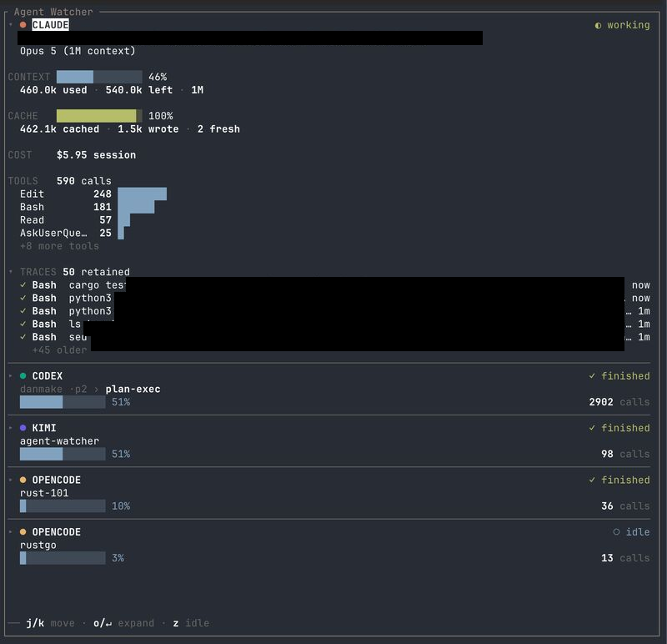Click the 'rustgo' project name

[38, 545]
